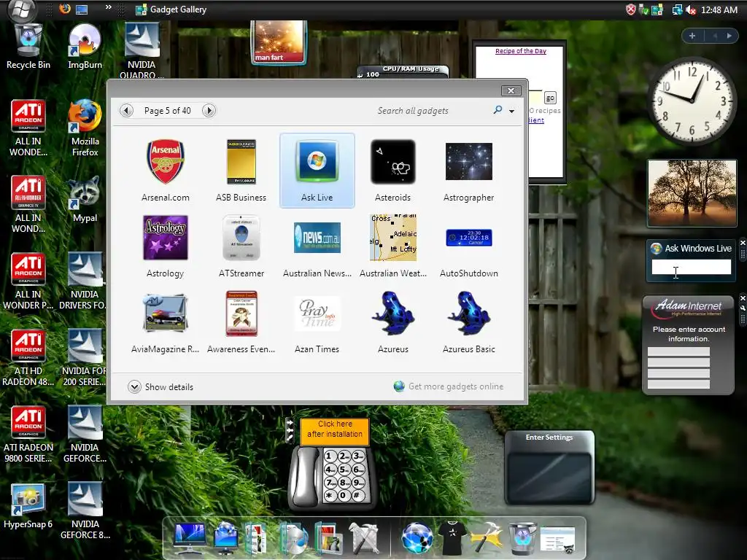This screenshot has width=747, height=560.
Task: Open NVIDIA DRIVERS FO desktop icon
Action: (x=85, y=281)
